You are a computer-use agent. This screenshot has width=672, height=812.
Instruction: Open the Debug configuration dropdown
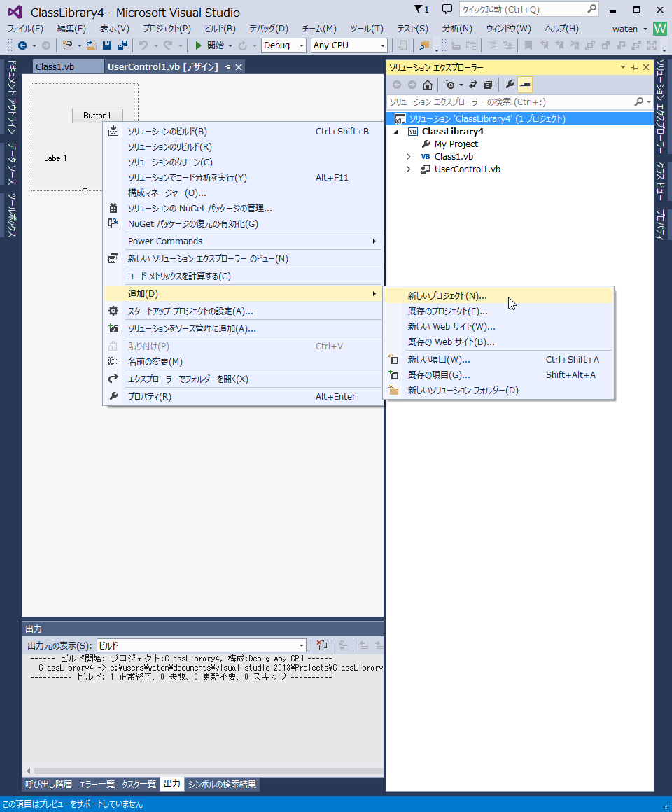tap(302, 45)
